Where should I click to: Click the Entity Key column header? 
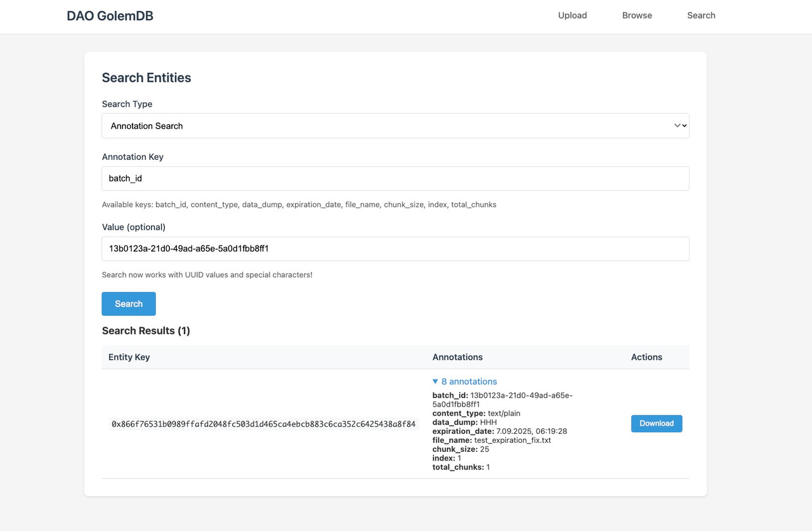point(129,357)
